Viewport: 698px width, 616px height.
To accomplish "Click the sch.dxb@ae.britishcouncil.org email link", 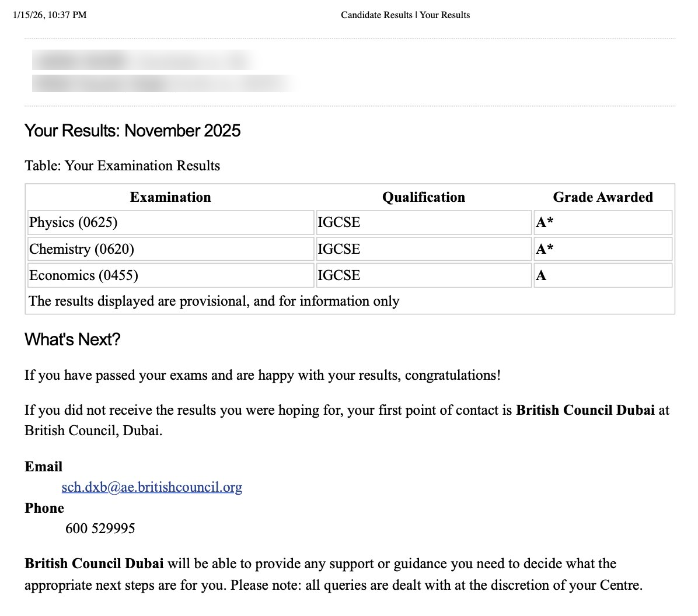I will click(152, 487).
